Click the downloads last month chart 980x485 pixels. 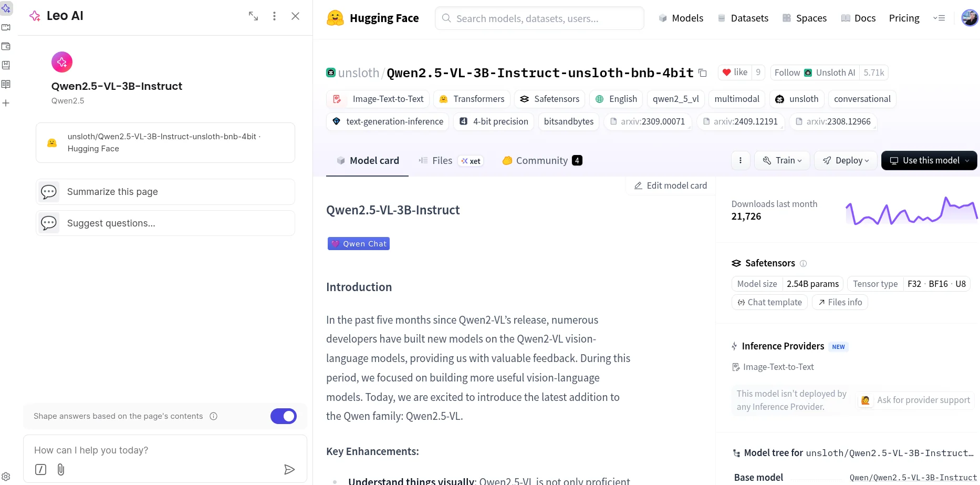[911, 210]
